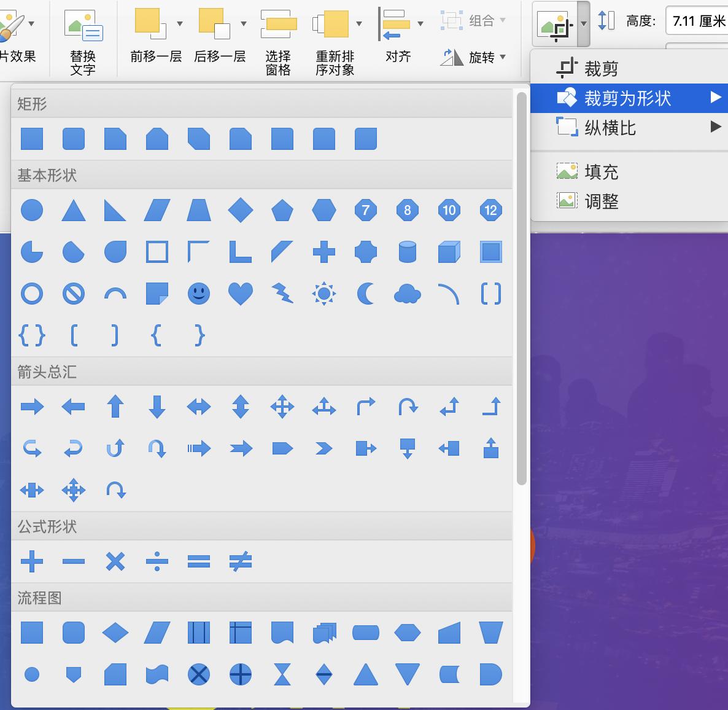Select the cube shape
This screenshot has height=710, width=728.
pos(449,252)
